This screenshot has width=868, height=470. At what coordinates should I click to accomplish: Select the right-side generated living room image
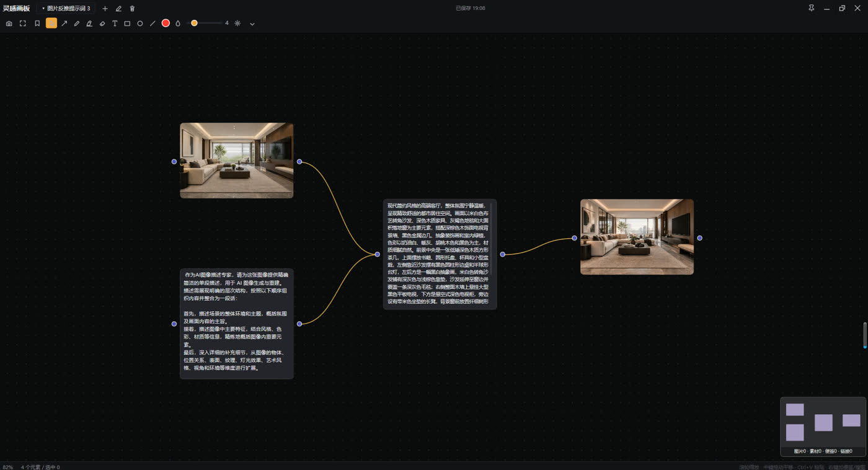pos(637,237)
